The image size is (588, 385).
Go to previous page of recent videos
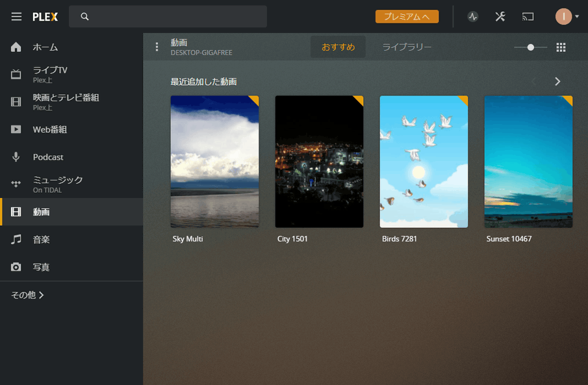(x=533, y=81)
